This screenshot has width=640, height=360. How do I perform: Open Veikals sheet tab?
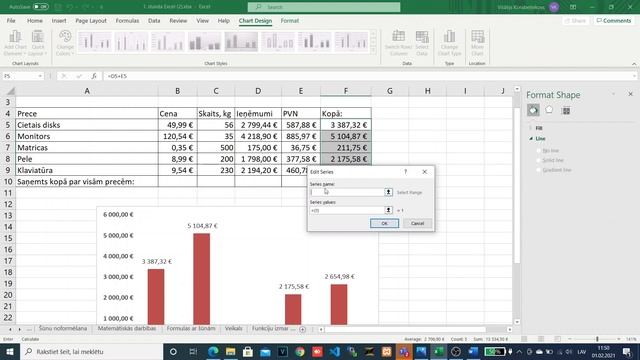(x=233, y=329)
